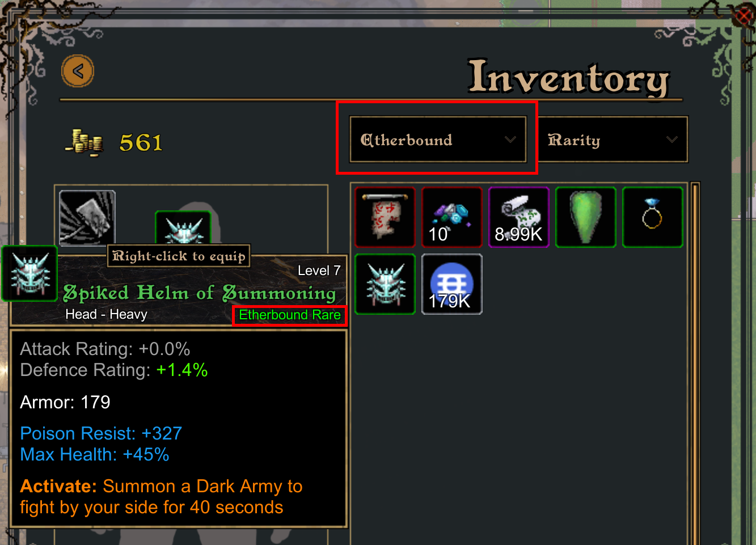The height and width of the screenshot is (545, 756).
Task: Close the inventory with red X
Action: [744, 16]
